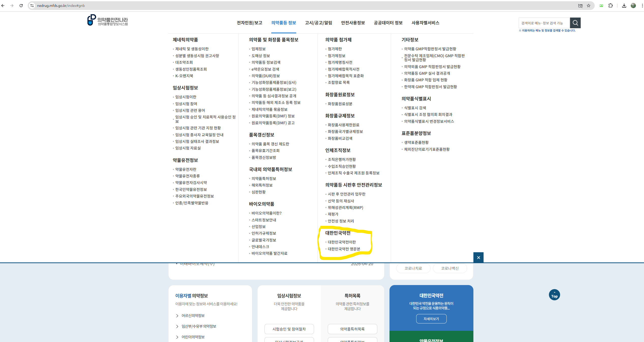Click the site info icon in address bar
644x342 pixels.
[32, 6]
